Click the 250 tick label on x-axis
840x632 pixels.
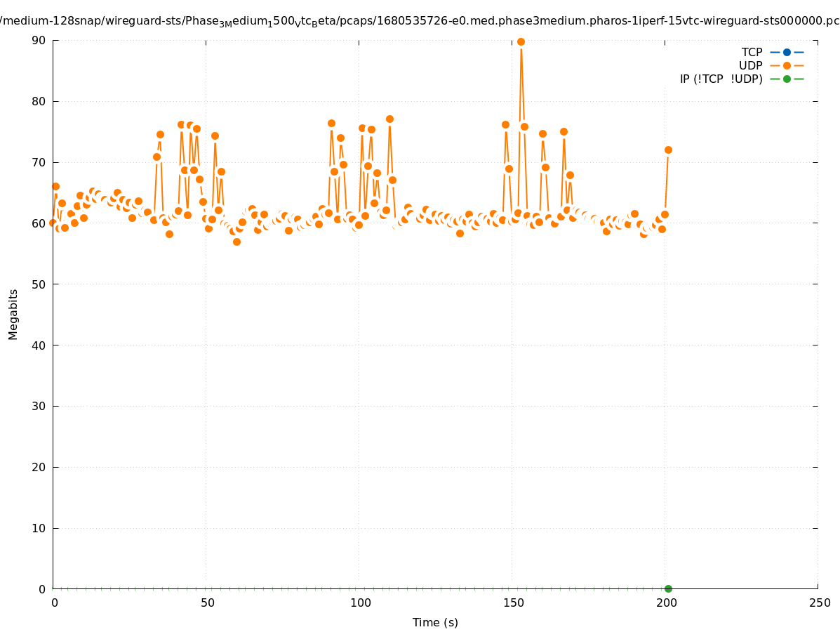tap(819, 603)
